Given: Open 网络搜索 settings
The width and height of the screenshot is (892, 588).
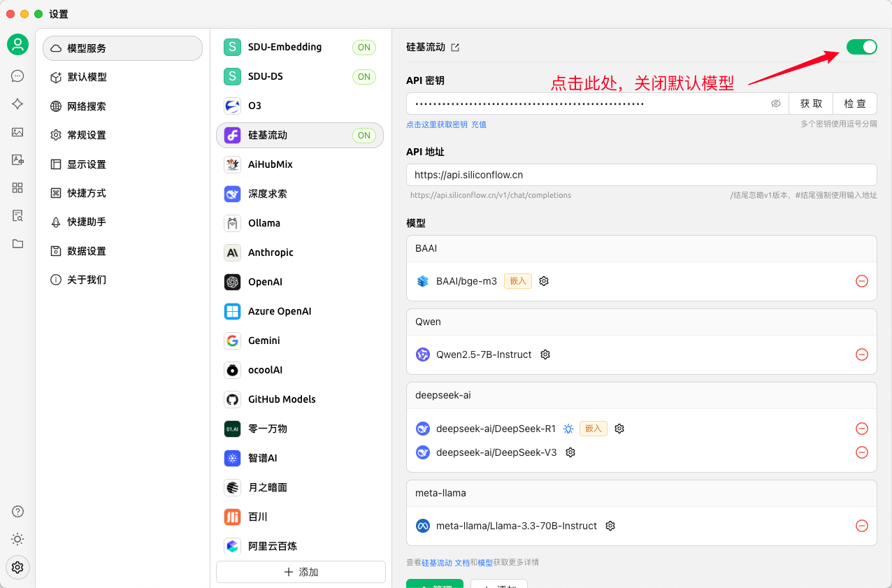Looking at the screenshot, I should click(x=122, y=106).
